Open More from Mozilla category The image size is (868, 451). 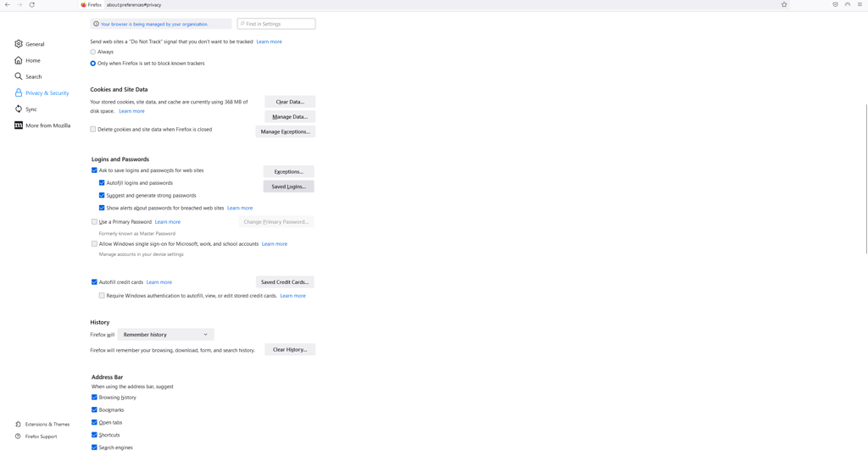tap(47, 125)
